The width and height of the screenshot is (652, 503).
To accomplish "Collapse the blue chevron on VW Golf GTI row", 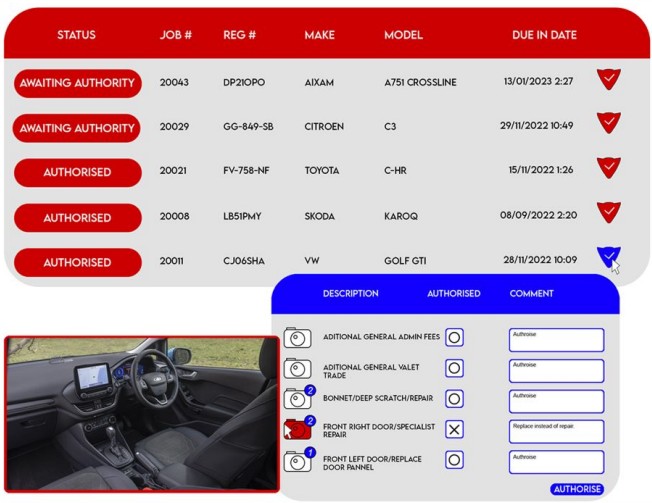I will coord(608,259).
